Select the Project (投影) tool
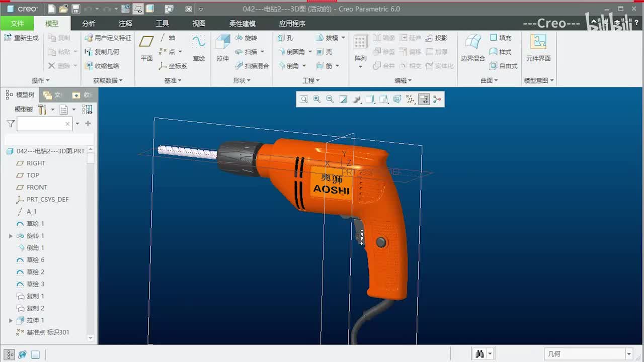644x362 pixels. click(x=436, y=38)
